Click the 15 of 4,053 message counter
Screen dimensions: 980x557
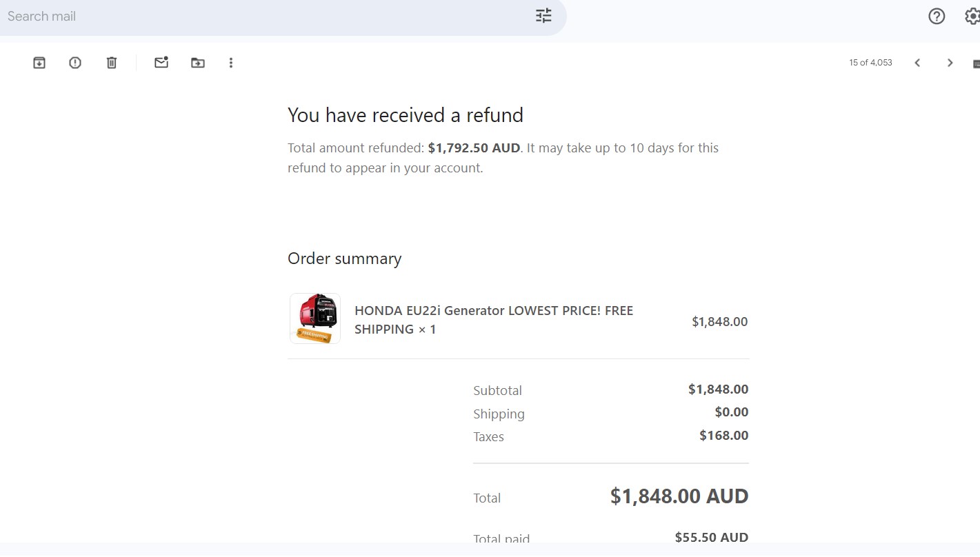[870, 63]
